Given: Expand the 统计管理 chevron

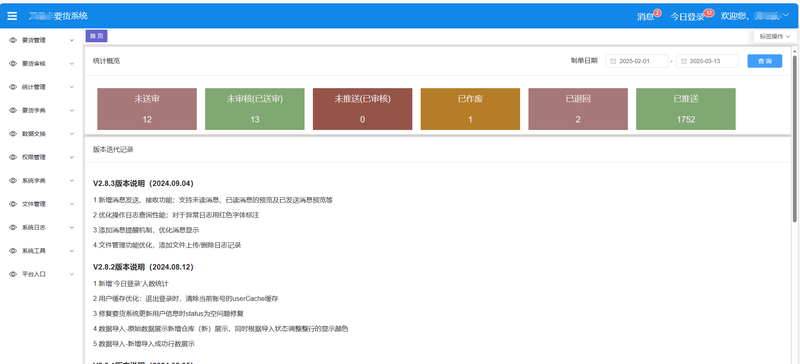Looking at the screenshot, I should tap(71, 87).
